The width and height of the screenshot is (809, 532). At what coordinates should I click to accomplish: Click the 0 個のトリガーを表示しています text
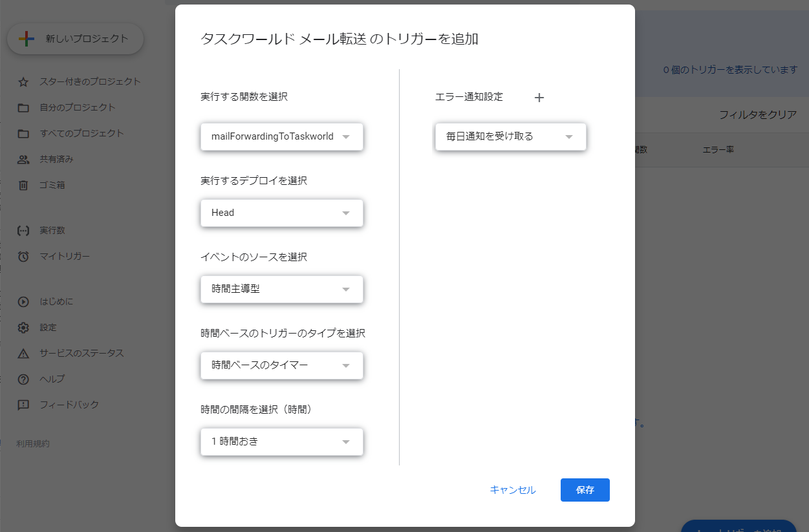(x=731, y=70)
